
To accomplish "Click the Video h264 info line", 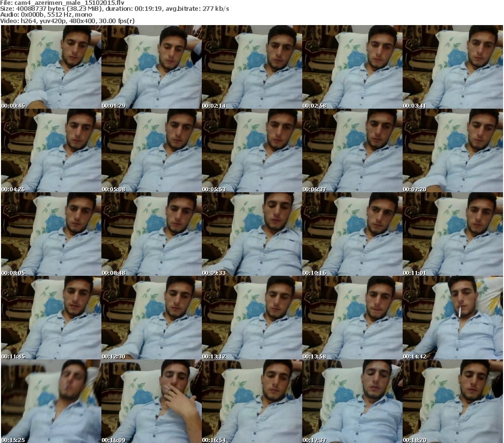I will point(67,21).
